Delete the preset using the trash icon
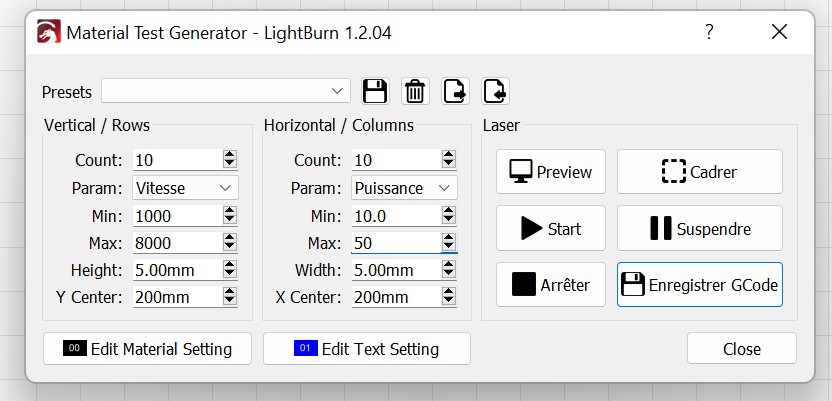This screenshot has width=832, height=401. [415, 91]
